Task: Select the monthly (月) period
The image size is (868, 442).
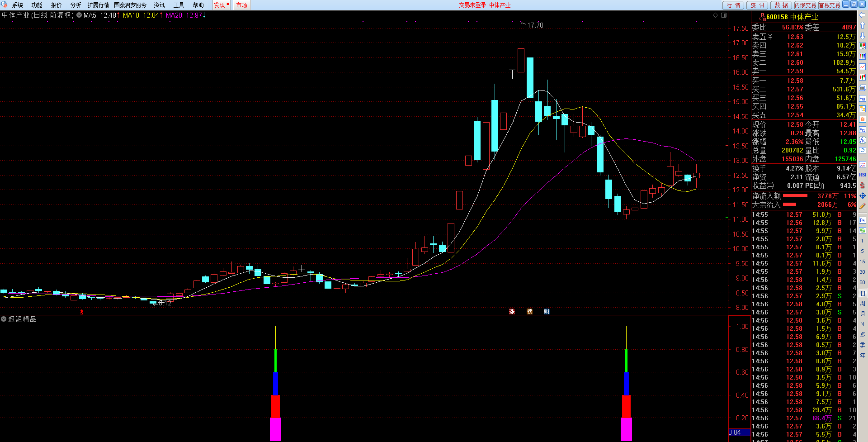Action: pyautogui.click(x=863, y=314)
